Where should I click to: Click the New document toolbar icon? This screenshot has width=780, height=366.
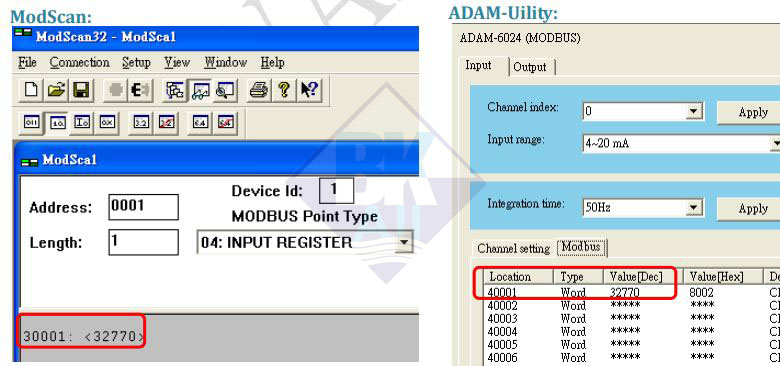pos(31,91)
